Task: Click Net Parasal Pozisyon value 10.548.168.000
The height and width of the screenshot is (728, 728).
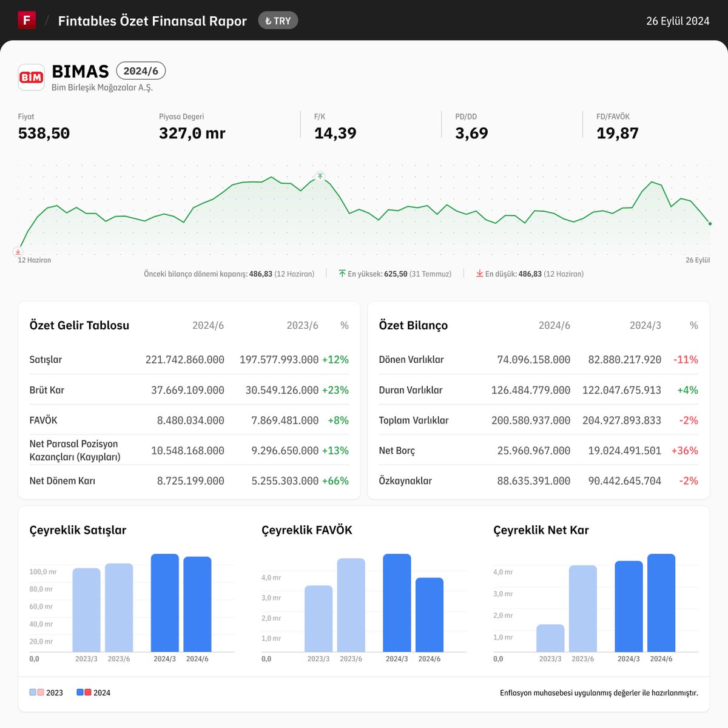Action: click(x=187, y=450)
